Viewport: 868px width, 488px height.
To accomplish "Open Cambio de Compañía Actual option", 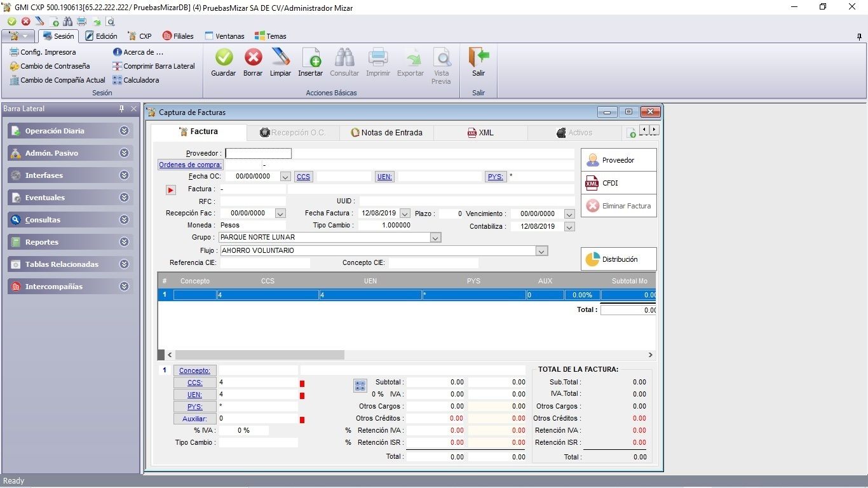I will (57, 80).
